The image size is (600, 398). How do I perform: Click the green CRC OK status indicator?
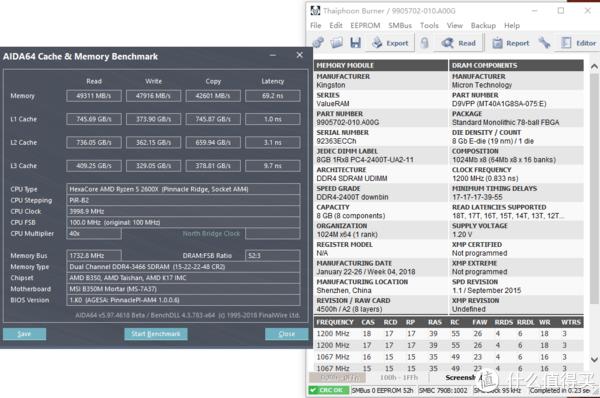point(329,390)
